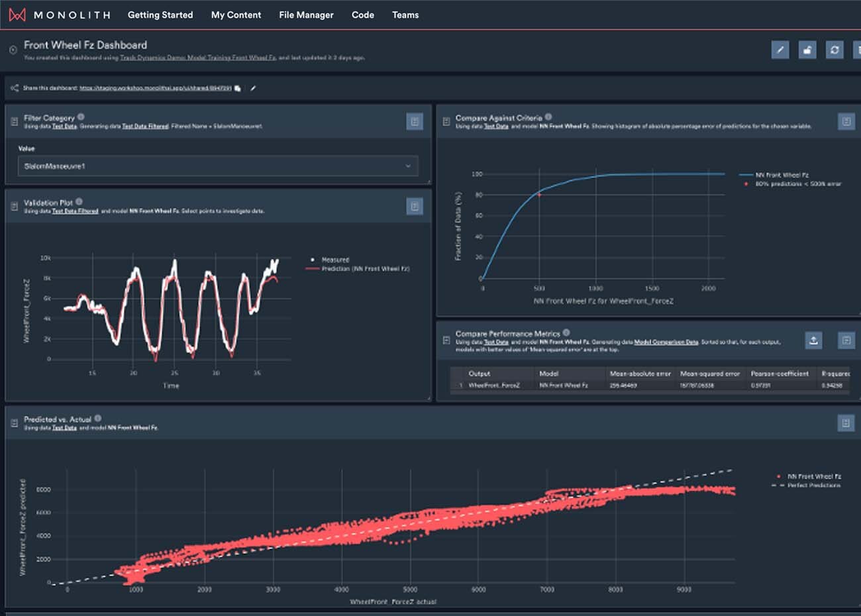The width and height of the screenshot is (861, 616).
Task: Show info for Predicted vs. Actual
Action: [98, 418]
